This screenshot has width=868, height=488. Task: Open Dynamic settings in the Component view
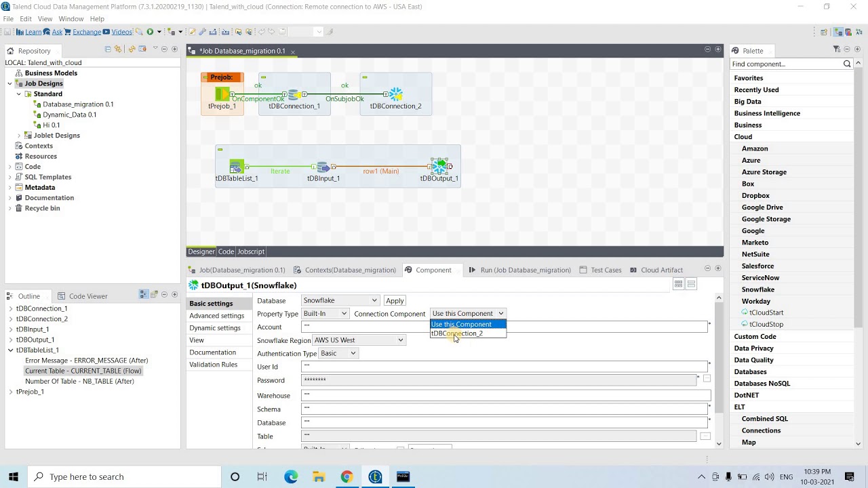(x=214, y=328)
